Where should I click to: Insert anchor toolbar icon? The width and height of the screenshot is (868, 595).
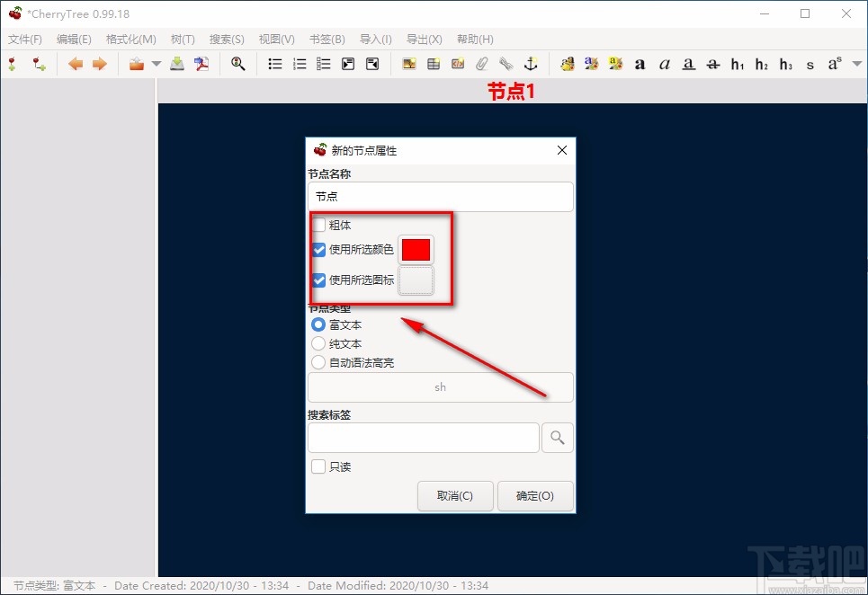pyautogui.click(x=531, y=64)
